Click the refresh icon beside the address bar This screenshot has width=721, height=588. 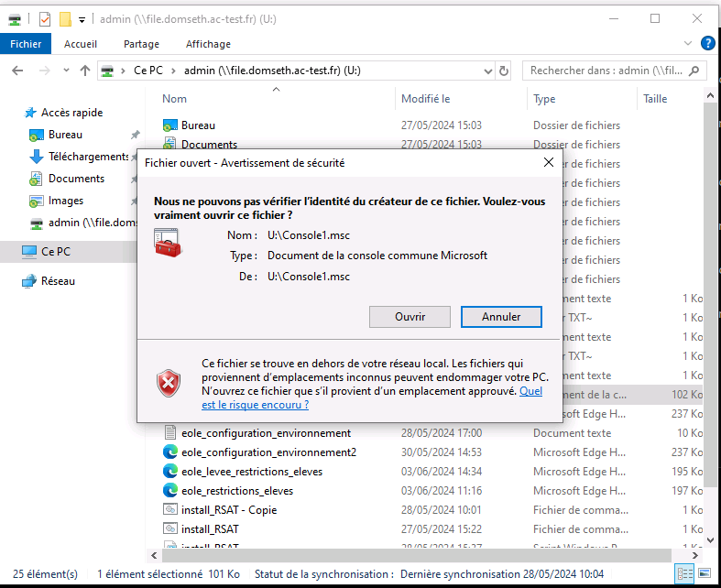tap(503, 71)
